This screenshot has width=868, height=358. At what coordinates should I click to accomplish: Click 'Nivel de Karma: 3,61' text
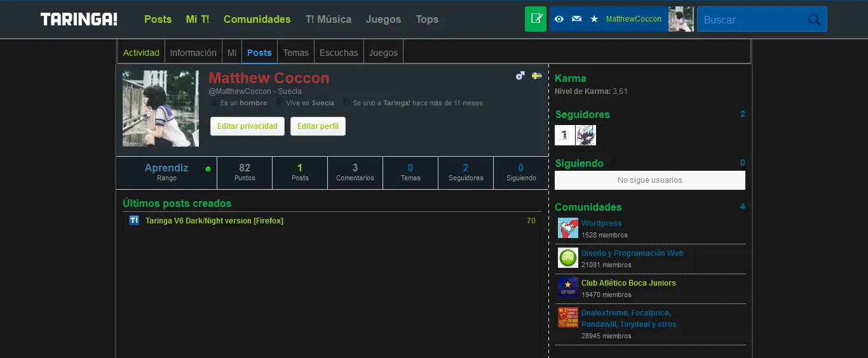click(x=591, y=91)
